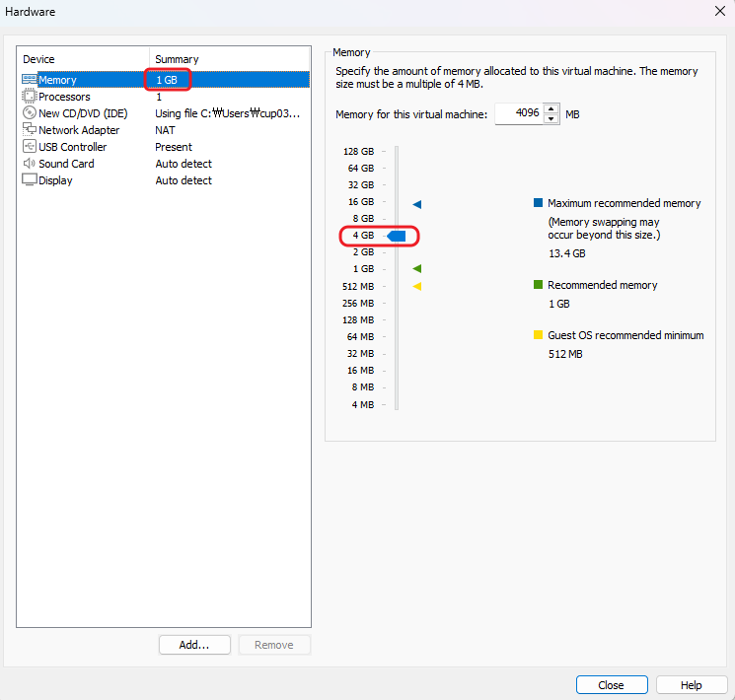Click the 2 GB slider label
Screen dimensions: 735x700
pyautogui.click(x=363, y=252)
